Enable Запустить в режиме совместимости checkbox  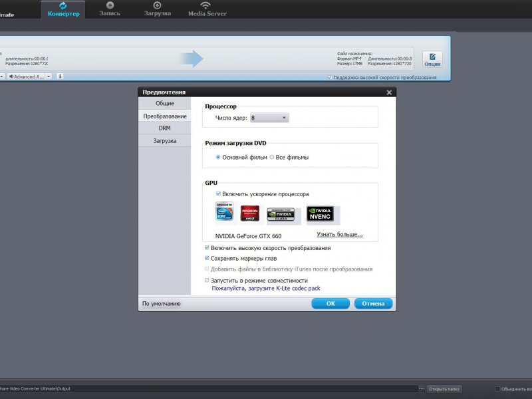click(207, 280)
